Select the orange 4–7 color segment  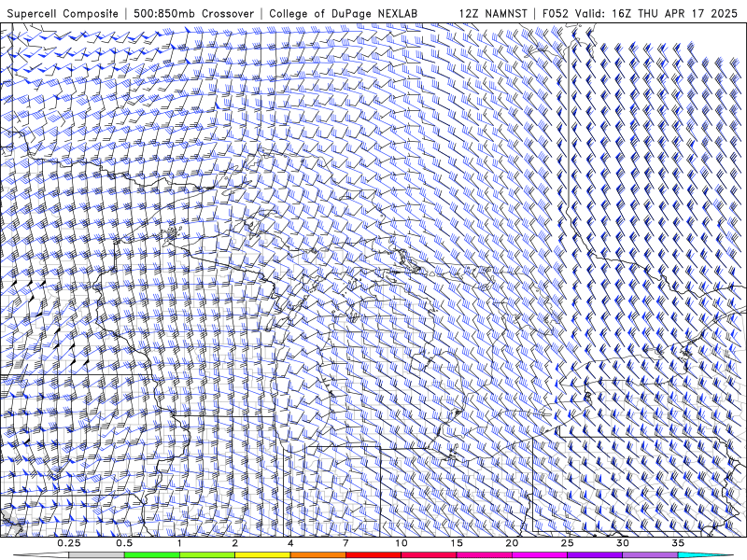pyautogui.click(x=317, y=555)
